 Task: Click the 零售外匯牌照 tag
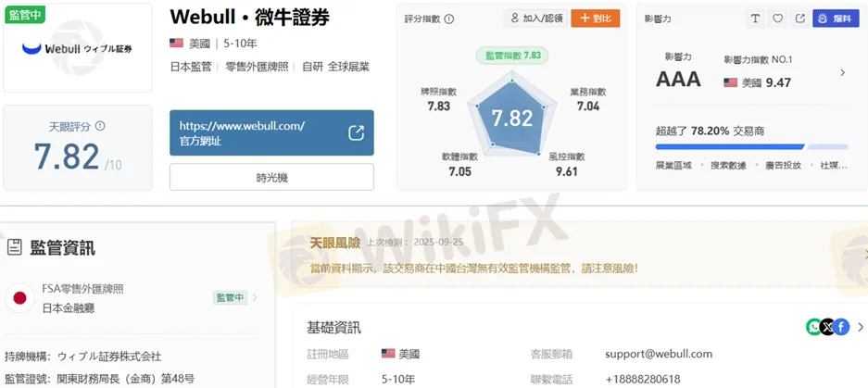point(257,67)
